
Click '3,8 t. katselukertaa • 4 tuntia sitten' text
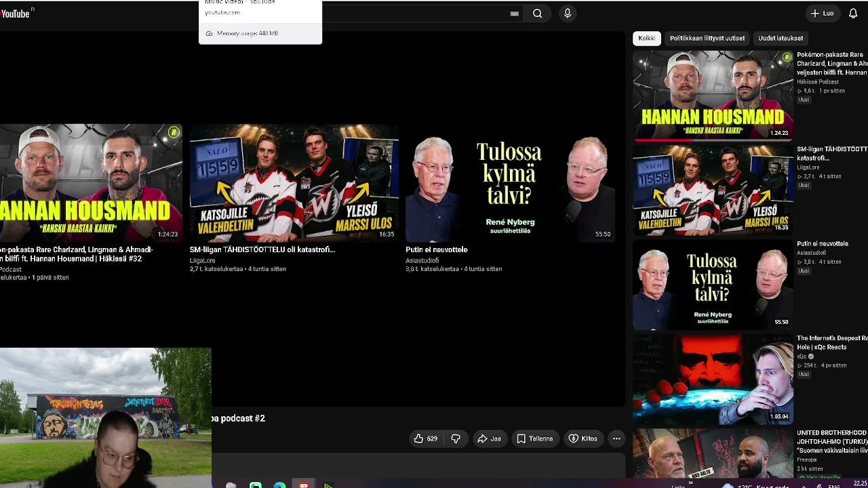tap(454, 269)
